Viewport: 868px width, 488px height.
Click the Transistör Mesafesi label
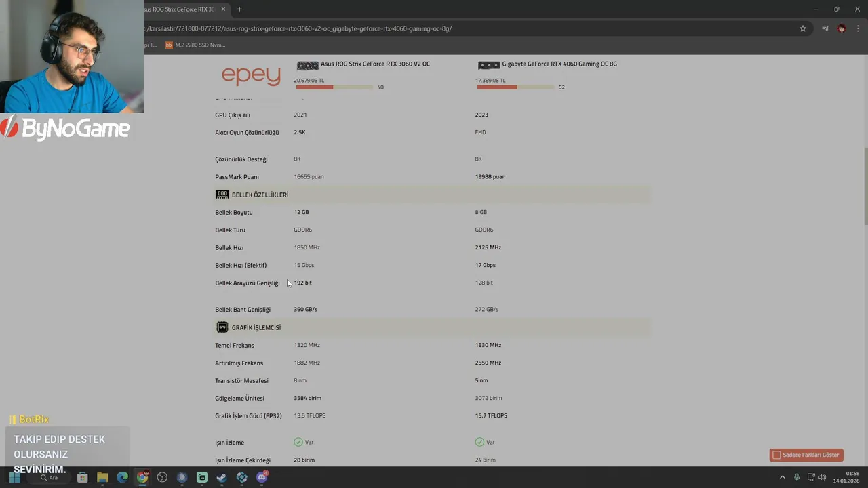point(241,381)
